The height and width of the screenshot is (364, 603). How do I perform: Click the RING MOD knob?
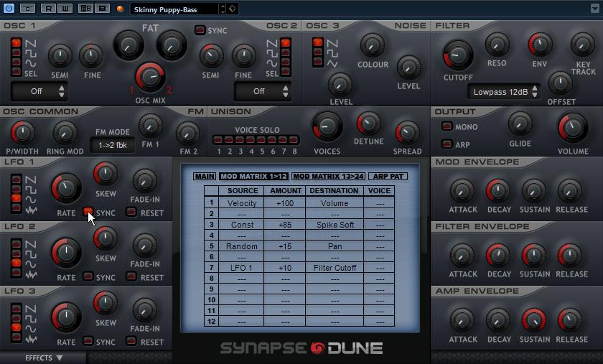click(x=65, y=133)
